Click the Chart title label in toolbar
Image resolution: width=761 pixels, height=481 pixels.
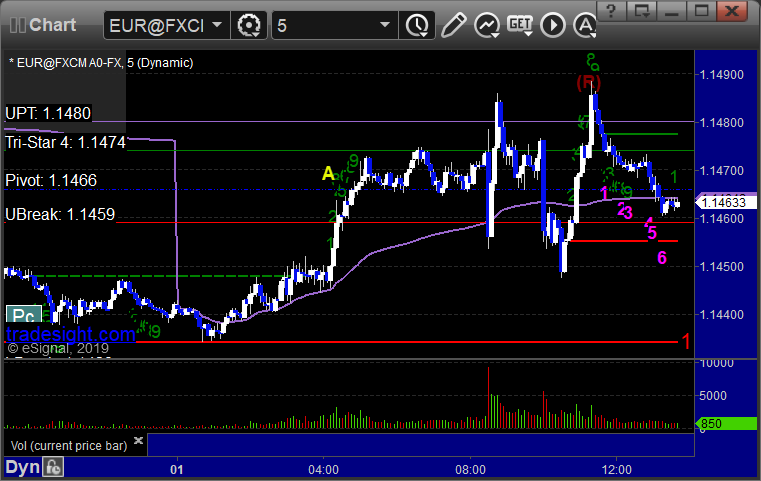coord(53,25)
